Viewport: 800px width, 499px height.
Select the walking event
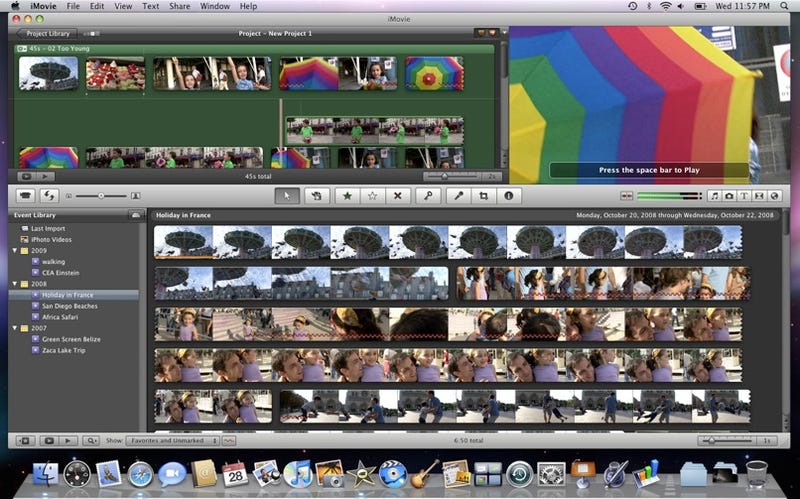point(53,262)
